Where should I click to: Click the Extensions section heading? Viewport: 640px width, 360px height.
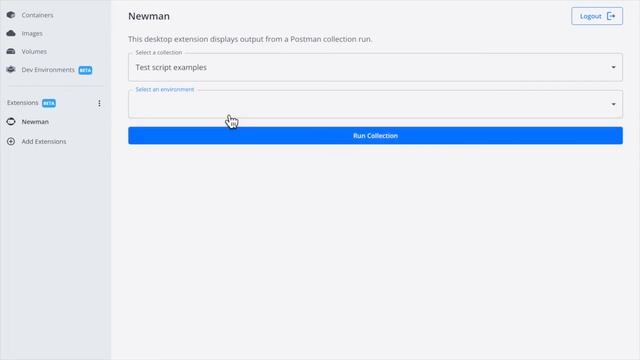click(22, 103)
